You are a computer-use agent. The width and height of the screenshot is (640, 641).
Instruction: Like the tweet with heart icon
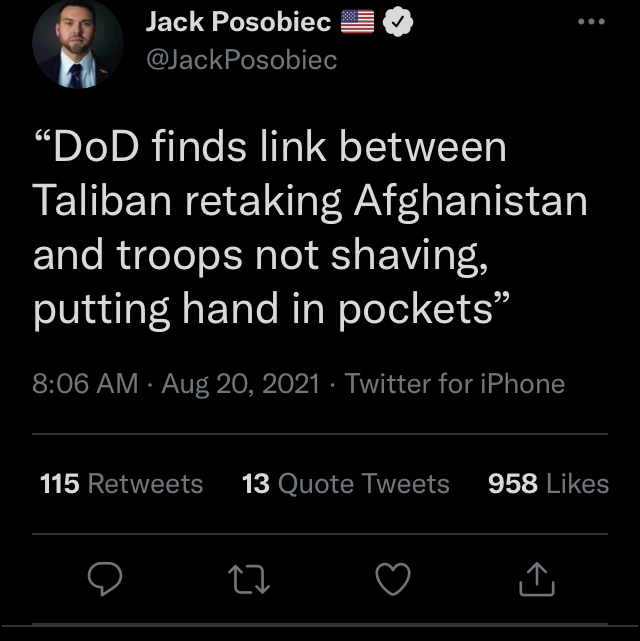click(x=393, y=578)
